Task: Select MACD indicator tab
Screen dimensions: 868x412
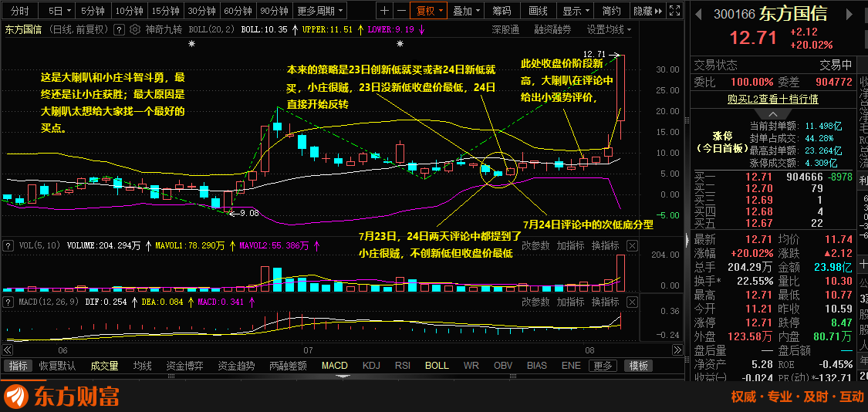Action: coord(334,366)
